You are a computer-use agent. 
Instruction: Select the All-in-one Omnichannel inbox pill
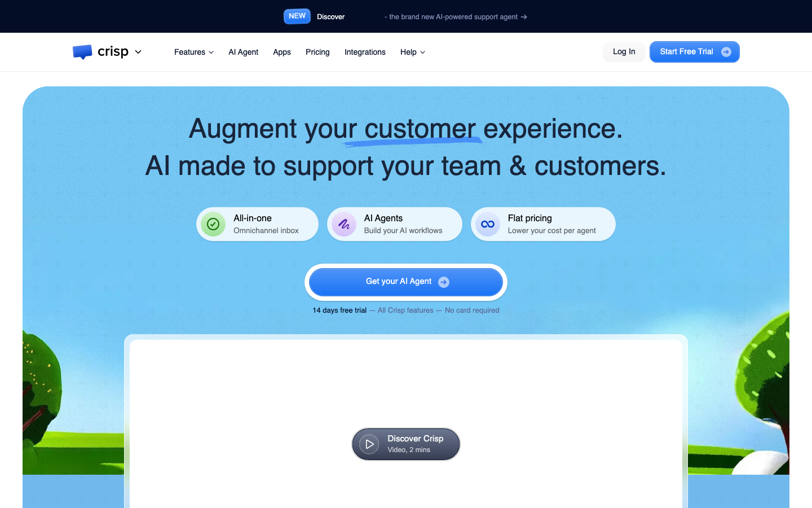[257, 224]
